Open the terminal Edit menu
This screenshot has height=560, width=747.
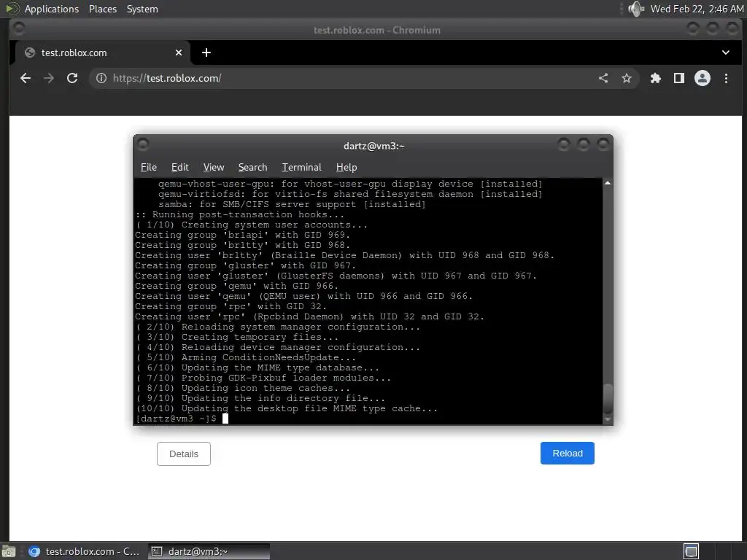pos(180,167)
